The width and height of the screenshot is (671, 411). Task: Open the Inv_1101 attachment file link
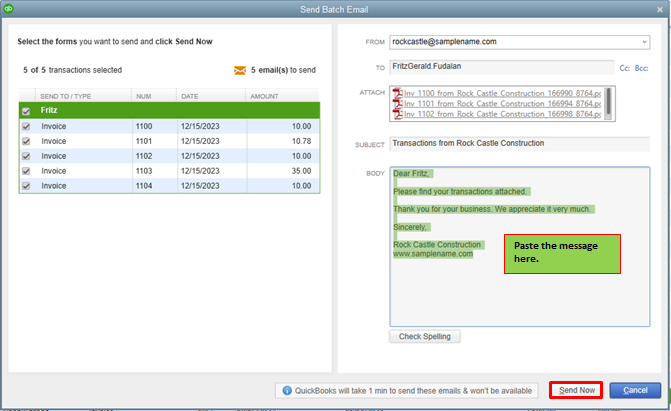[502, 104]
